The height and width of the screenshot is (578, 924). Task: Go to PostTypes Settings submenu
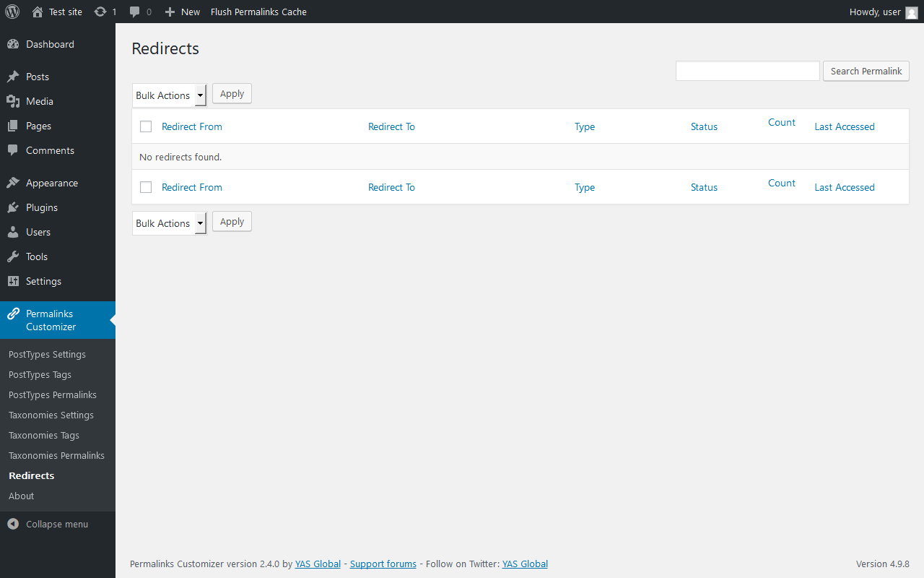point(47,354)
